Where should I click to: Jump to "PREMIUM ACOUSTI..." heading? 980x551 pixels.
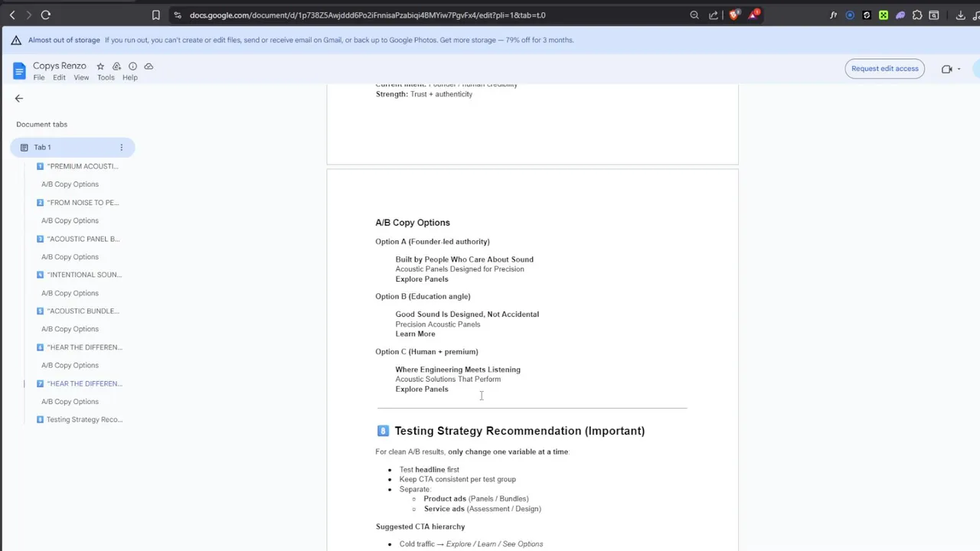pos(78,166)
